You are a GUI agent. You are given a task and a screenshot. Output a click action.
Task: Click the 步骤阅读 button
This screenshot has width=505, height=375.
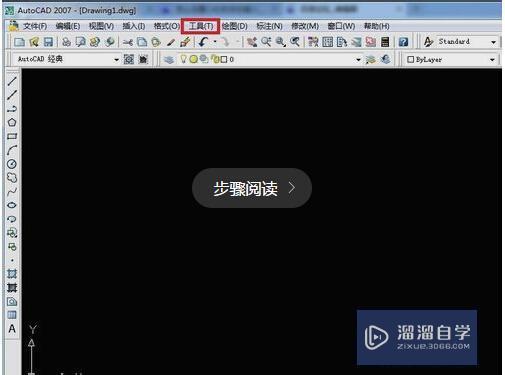pyautogui.click(x=252, y=188)
